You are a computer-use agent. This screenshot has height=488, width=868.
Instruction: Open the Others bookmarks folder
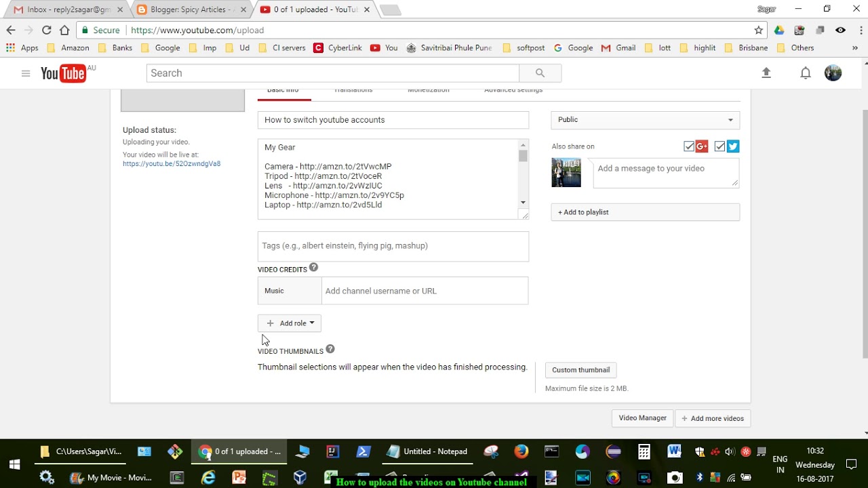(795, 48)
